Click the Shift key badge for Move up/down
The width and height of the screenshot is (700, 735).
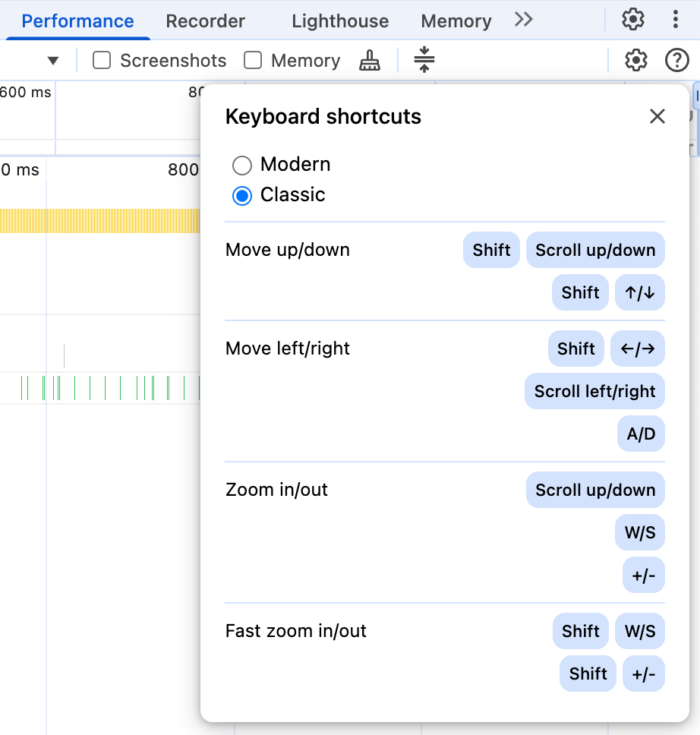click(x=490, y=250)
